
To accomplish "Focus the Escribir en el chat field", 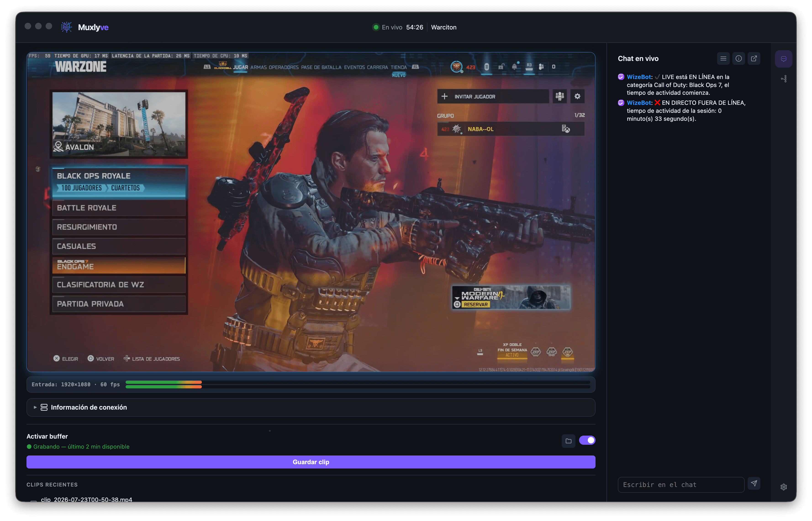I will (681, 484).
